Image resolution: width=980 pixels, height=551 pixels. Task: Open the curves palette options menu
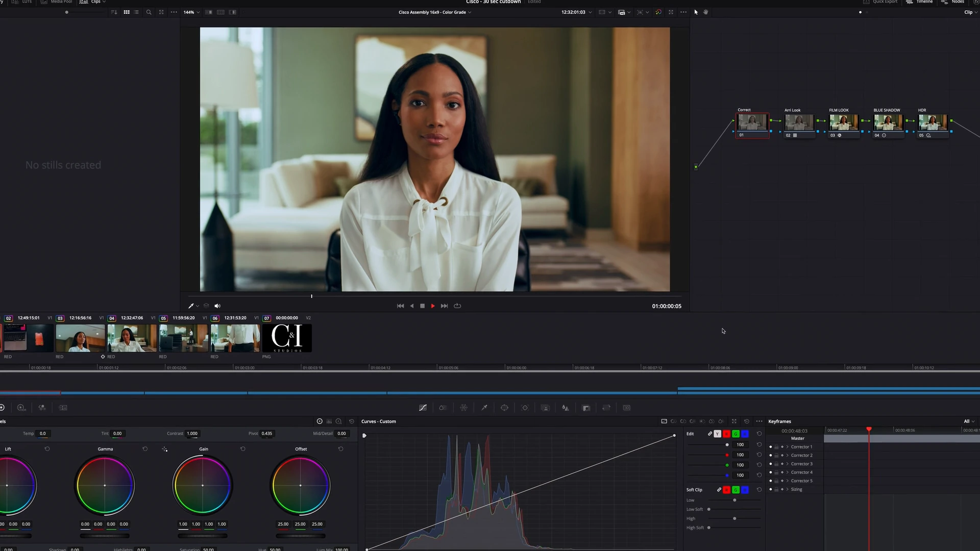(759, 421)
